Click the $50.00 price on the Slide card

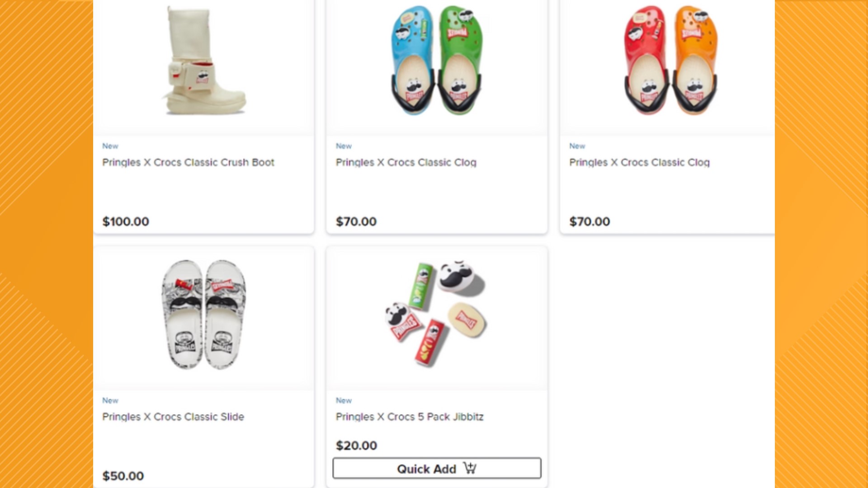123,476
